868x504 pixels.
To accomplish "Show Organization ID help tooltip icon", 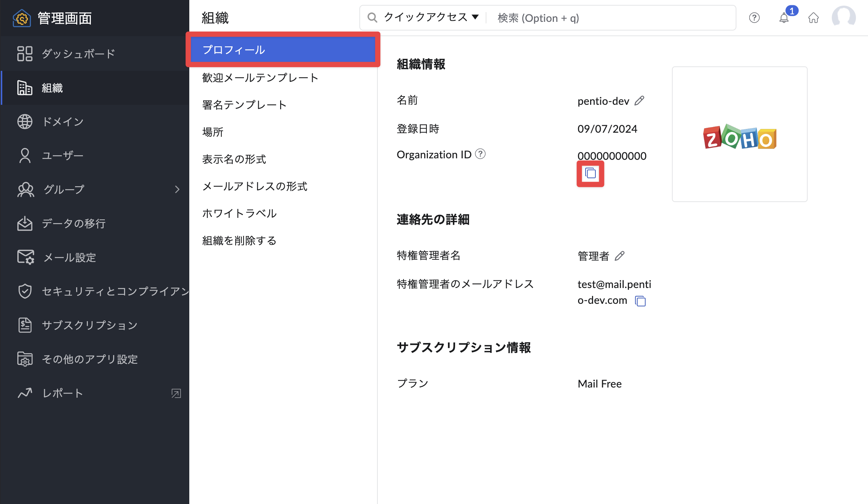I will click(480, 154).
